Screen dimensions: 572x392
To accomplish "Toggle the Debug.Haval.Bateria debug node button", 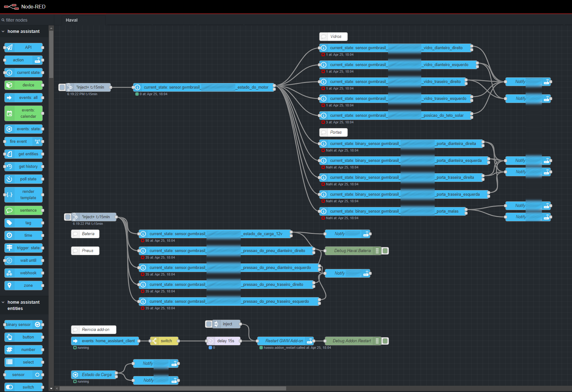I will pos(385,251).
